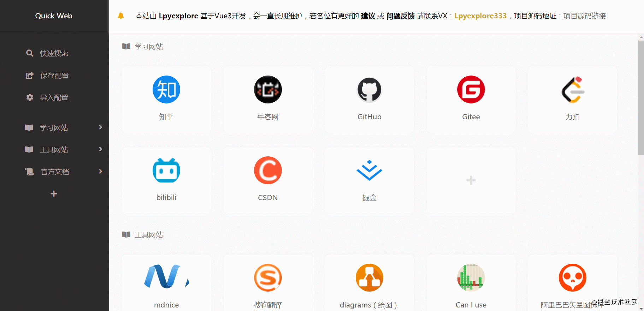Image resolution: width=644 pixels, height=311 pixels.
Task: Open the mdnice icon
Action: coord(166,276)
